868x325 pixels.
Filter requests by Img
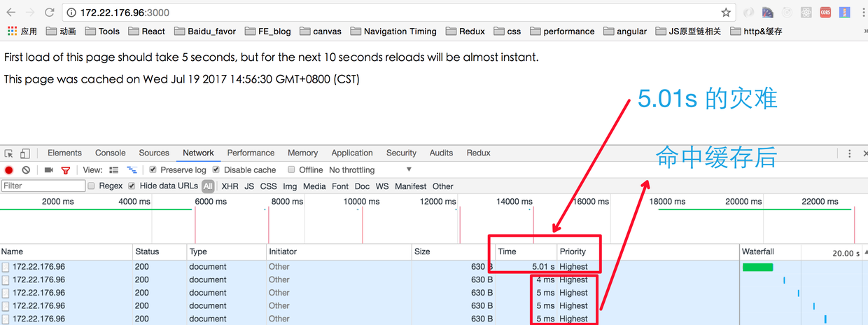click(x=290, y=186)
